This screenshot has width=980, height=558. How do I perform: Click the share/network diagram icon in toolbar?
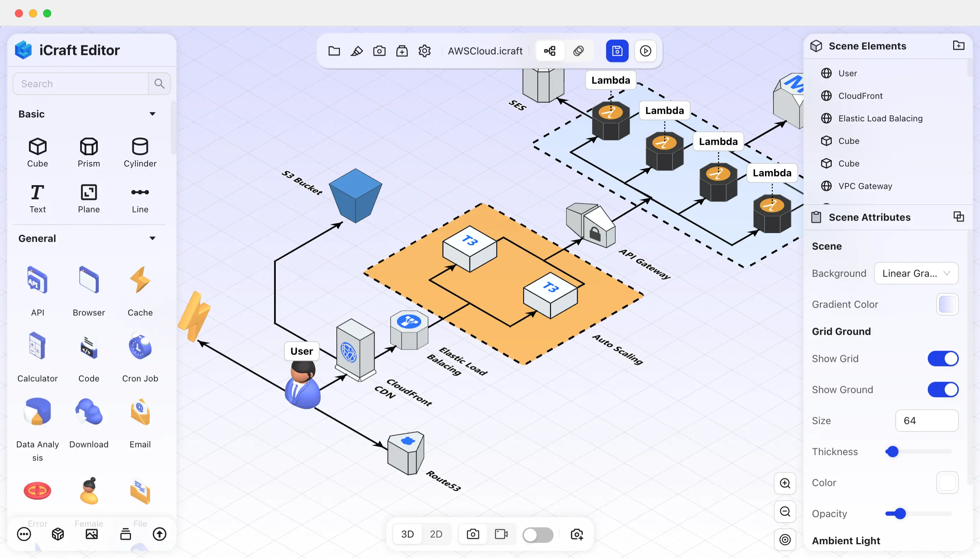tap(550, 50)
